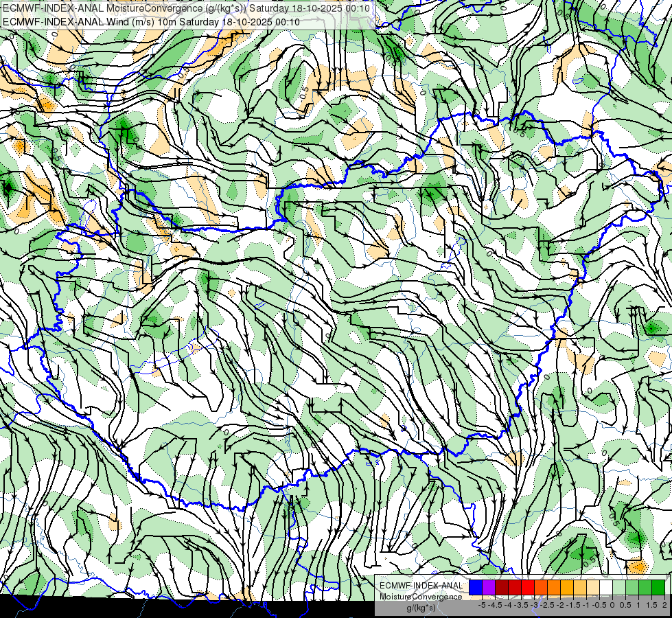Click the darkest red legend swatch above -4.5

(x=502, y=587)
